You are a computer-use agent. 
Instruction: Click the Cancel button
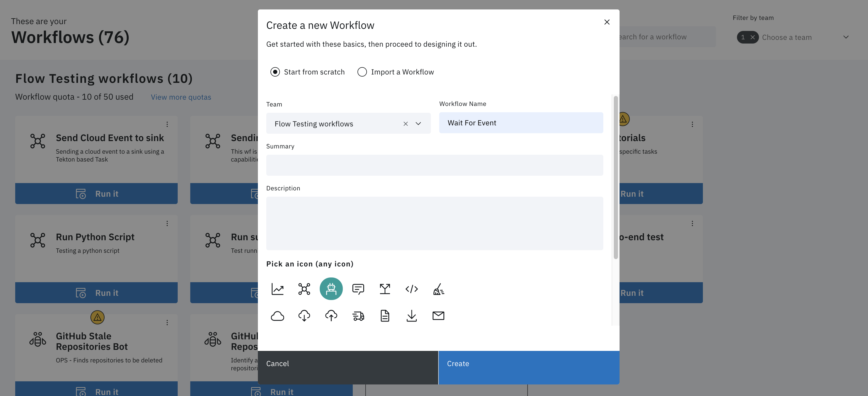point(277,363)
